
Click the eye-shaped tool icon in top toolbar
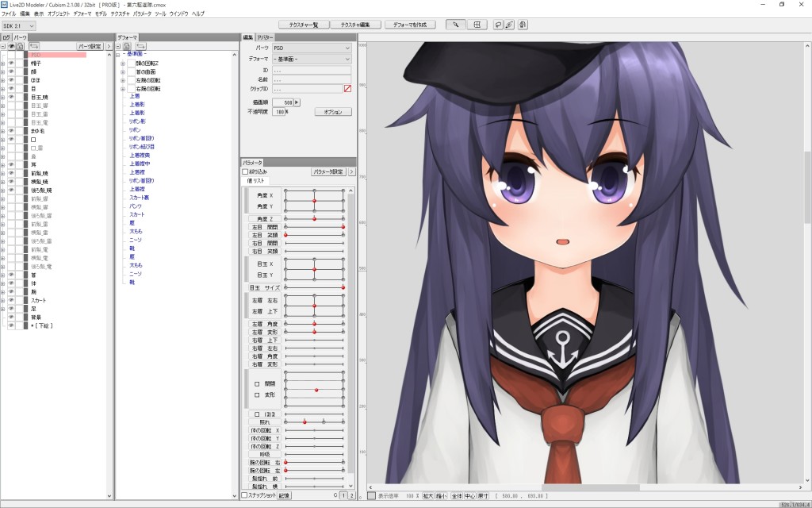click(x=510, y=25)
